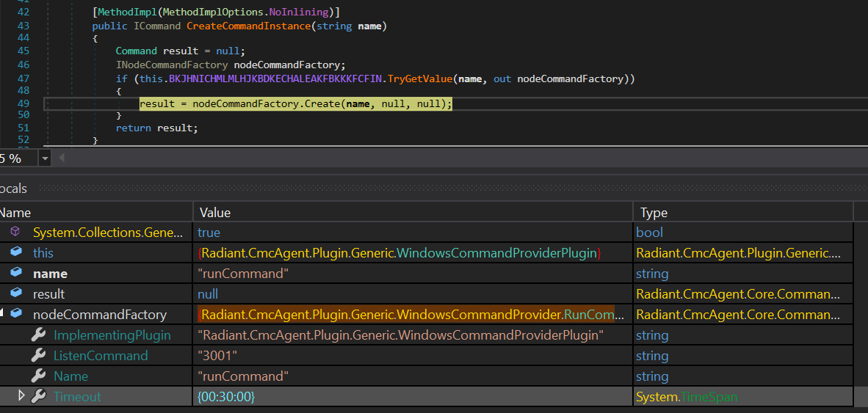Click CreateCommandInstance method name in code
This screenshot has width=868, height=413.
[x=247, y=26]
